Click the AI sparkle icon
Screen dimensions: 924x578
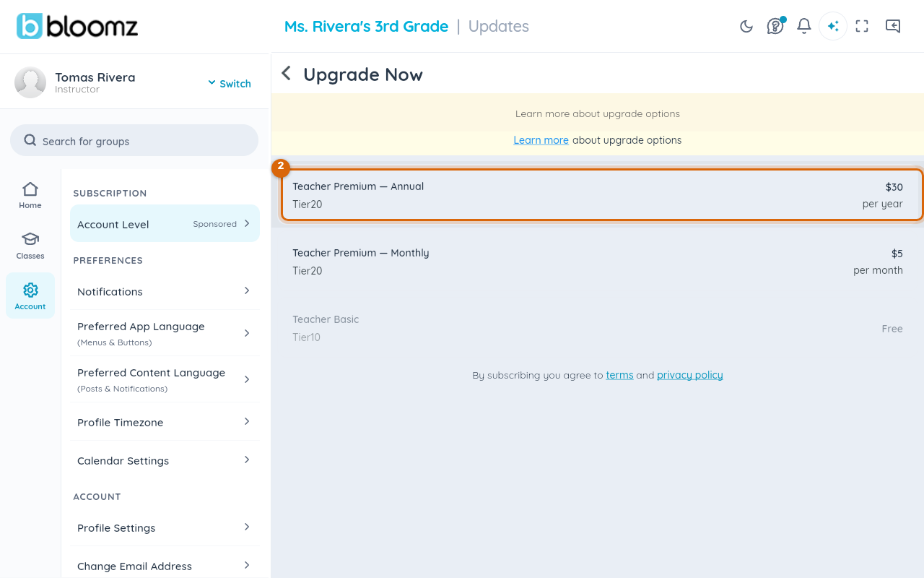(x=833, y=26)
